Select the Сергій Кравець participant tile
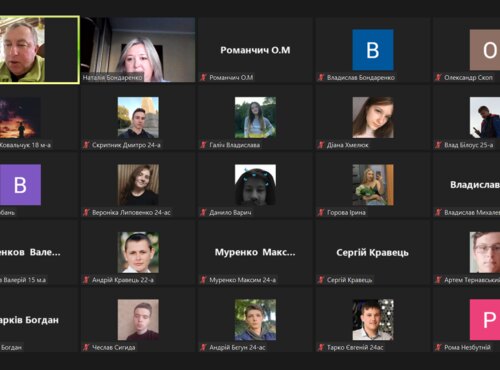500x370 pixels. (x=372, y=252)
